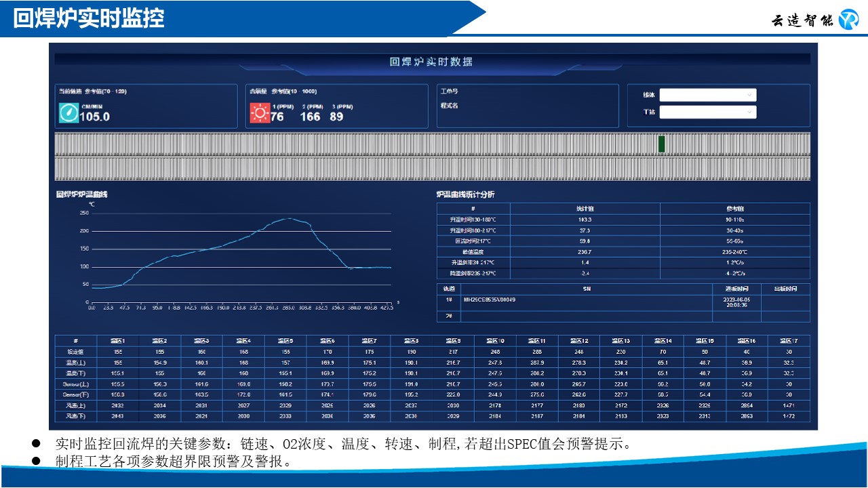Click the green board marker on conveyor

pos(661,144)
